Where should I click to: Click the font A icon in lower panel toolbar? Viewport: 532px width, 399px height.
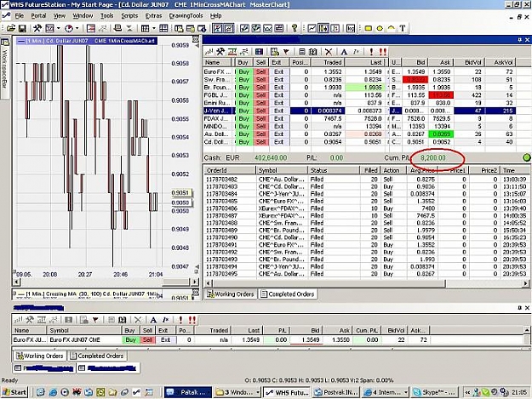(153, 320)
